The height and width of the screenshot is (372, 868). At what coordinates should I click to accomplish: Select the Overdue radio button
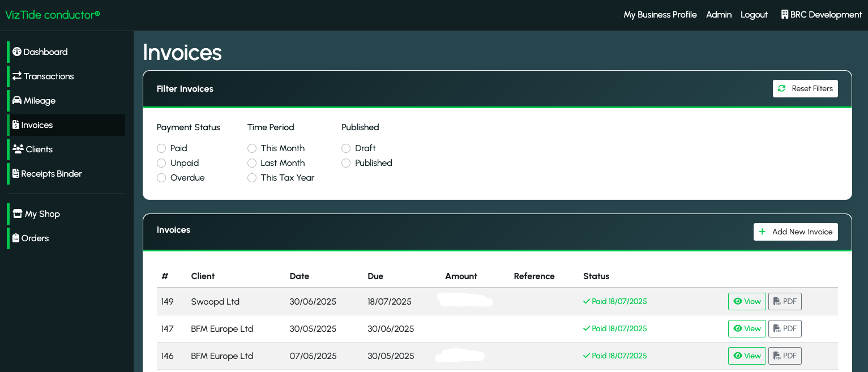(161, 178)
